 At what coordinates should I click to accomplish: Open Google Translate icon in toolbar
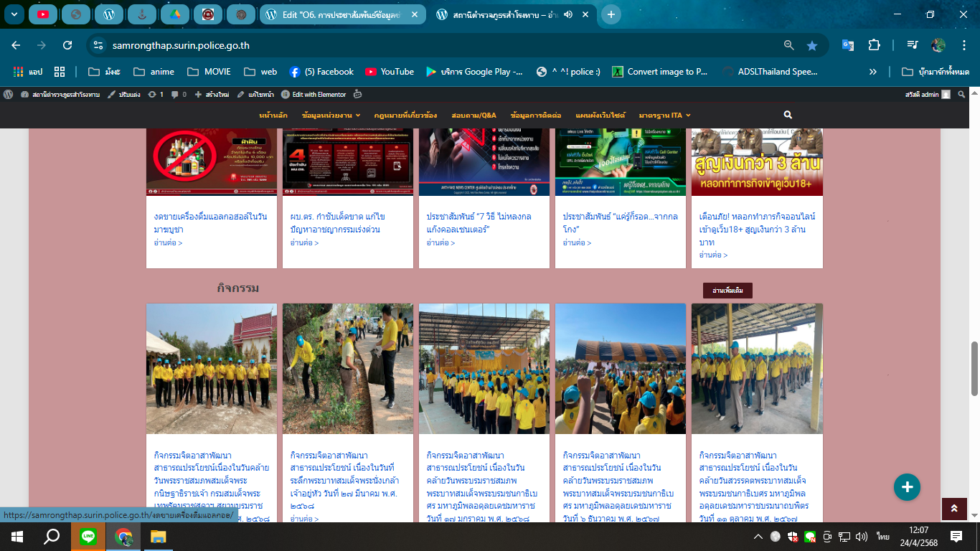tap(847, 45)
